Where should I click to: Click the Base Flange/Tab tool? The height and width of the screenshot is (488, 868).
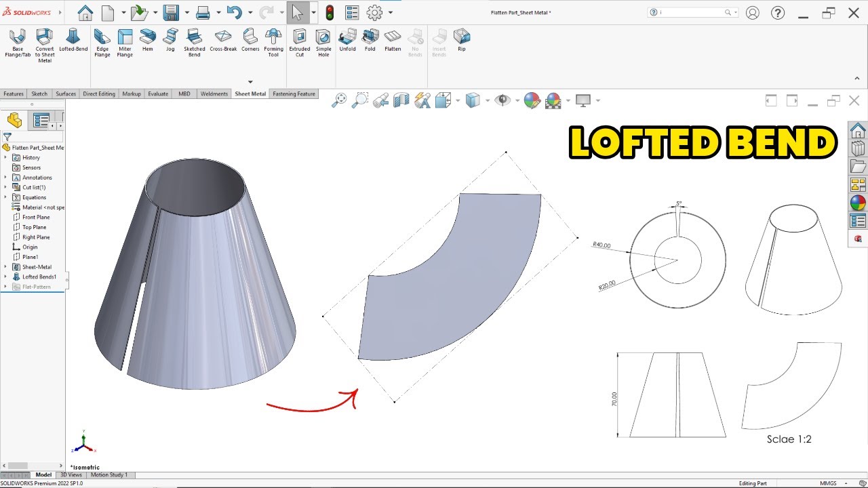(18, 42)
